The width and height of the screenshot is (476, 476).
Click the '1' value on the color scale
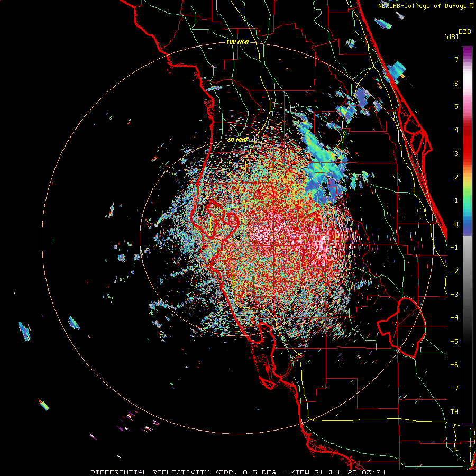coord(456,200)
